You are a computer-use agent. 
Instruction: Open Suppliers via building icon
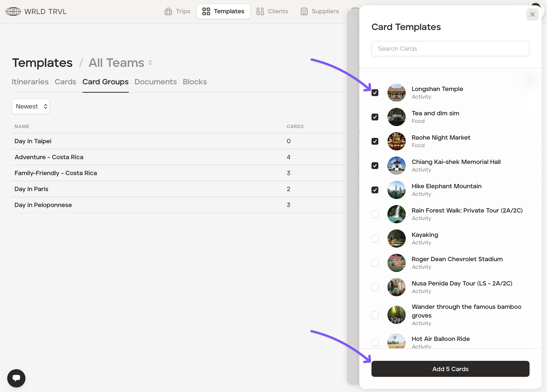point(304,11)
